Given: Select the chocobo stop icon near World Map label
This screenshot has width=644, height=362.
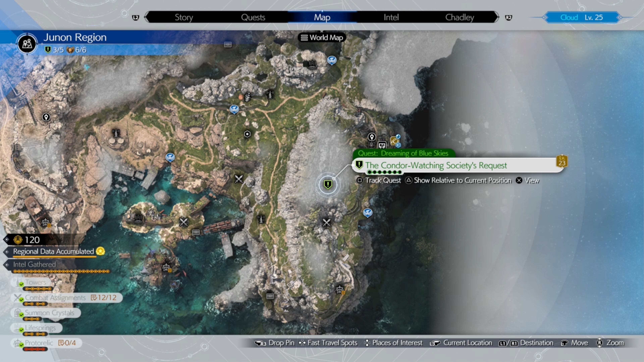Looking at the screenshot, I should [x=332, y=60].
